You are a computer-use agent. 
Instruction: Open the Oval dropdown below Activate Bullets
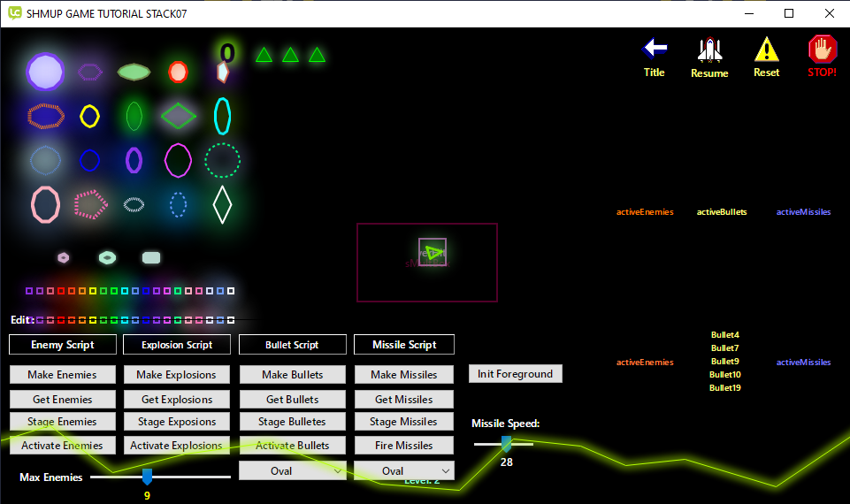pos(293,471)
